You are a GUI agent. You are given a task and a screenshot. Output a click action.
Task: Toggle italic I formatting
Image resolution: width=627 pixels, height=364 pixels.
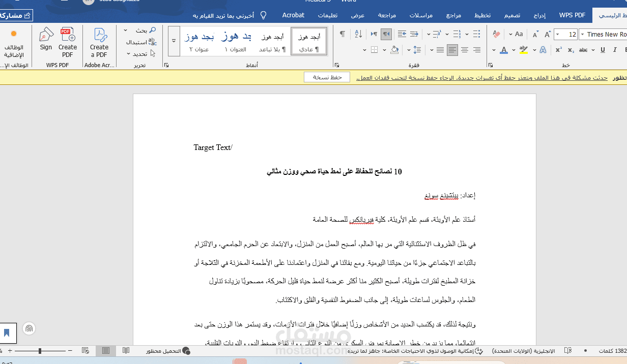coord(615,50)
